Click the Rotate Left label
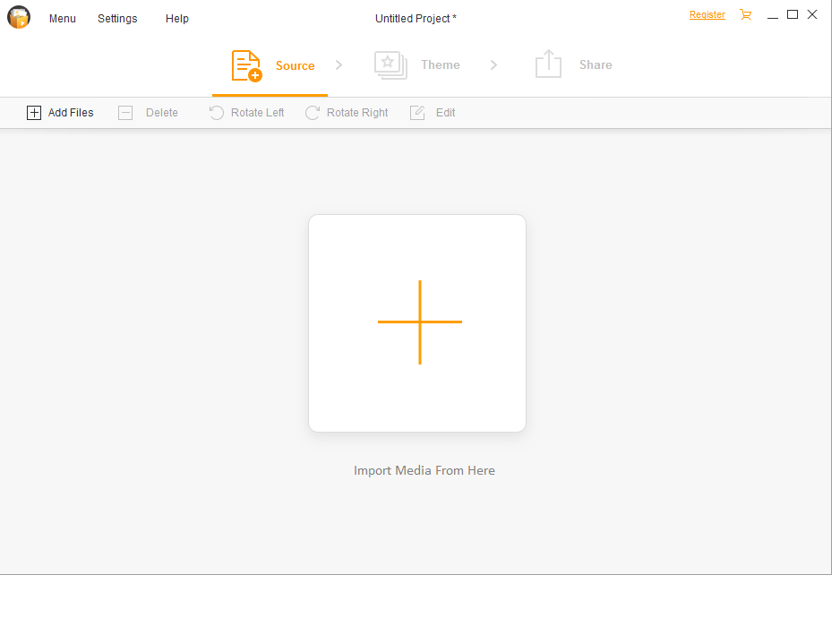Image resolution: width=840 pixels, height=618 pixels. tap(258, 113)
